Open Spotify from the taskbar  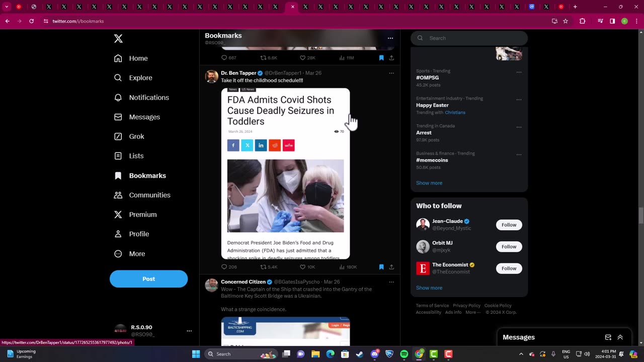tap(404, 354)
